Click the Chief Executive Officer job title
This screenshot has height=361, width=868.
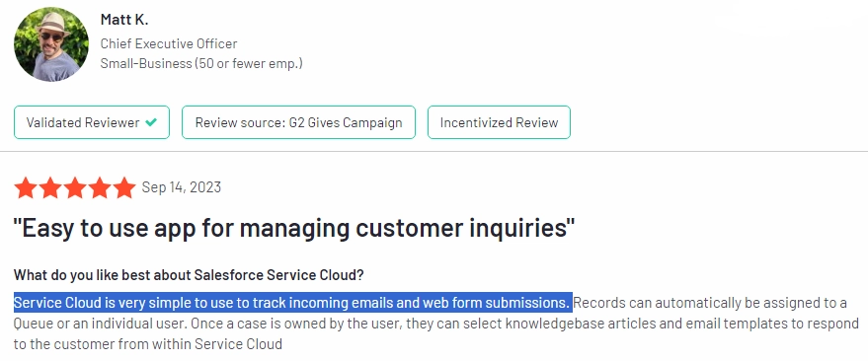point(169,43)
